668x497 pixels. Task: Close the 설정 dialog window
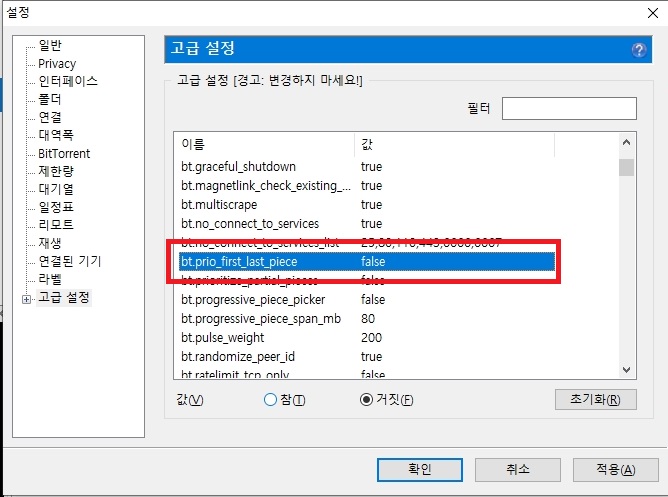(653, 13)
